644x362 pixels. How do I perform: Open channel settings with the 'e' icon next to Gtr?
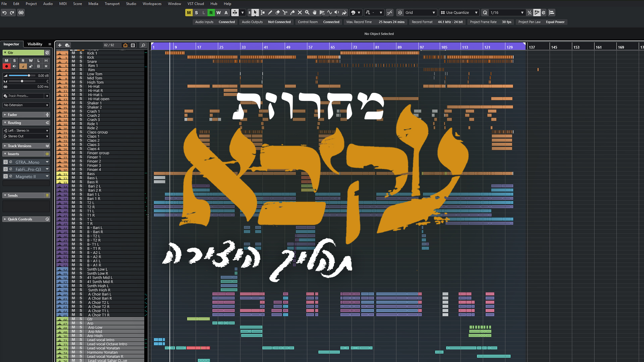coord(47,53)
